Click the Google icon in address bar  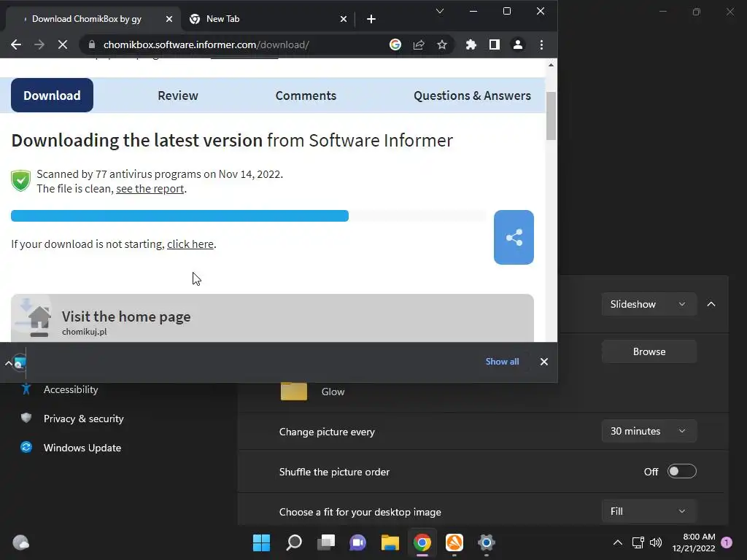(395, 44)
